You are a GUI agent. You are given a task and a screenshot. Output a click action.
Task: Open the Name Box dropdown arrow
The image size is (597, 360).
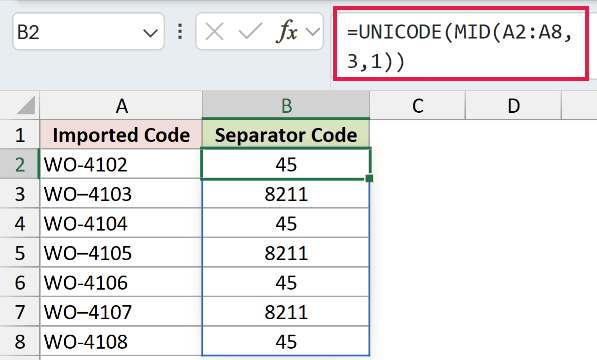point(150,33)
